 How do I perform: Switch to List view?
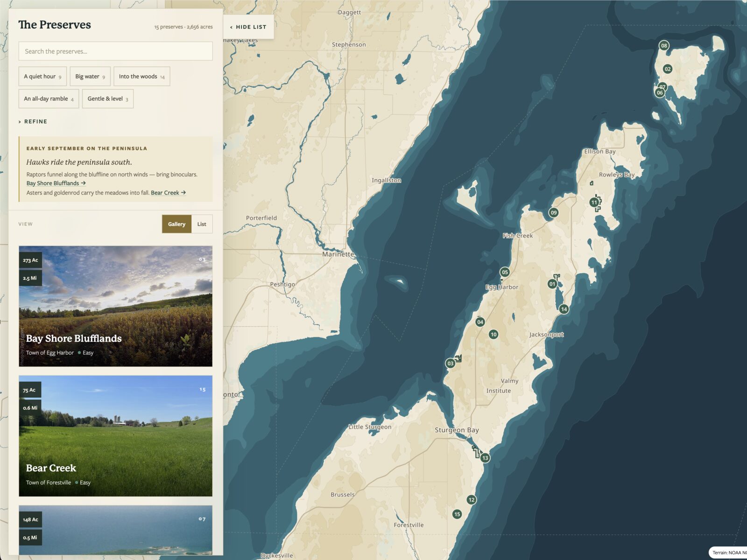tap(202, 224)
